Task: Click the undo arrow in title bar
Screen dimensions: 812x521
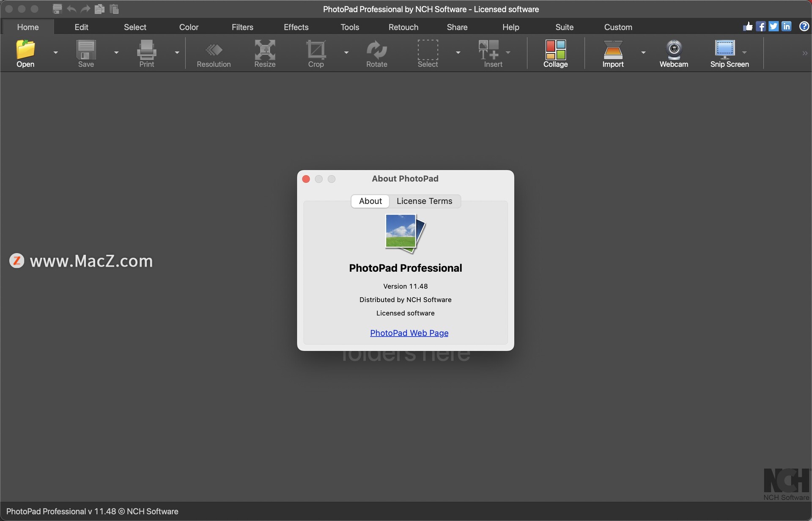Action: coord(71,9)
